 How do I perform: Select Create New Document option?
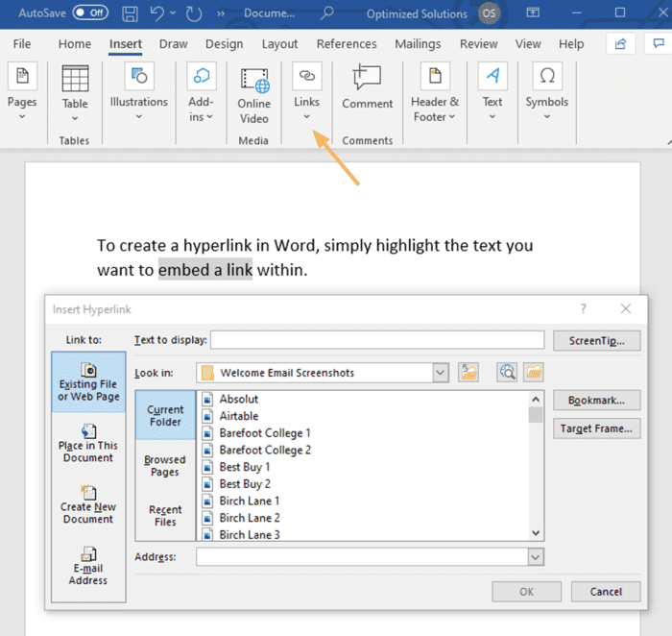click(x=88, y=504)
